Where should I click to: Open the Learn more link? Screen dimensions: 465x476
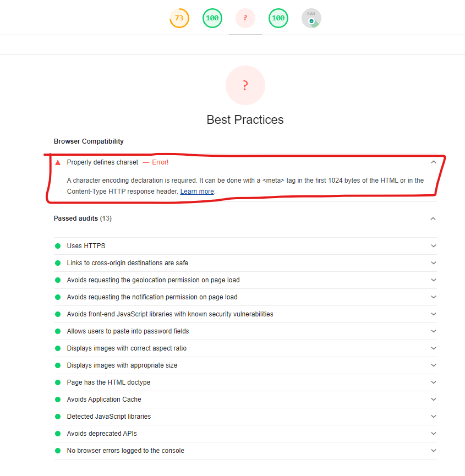[x=197, y=192]
